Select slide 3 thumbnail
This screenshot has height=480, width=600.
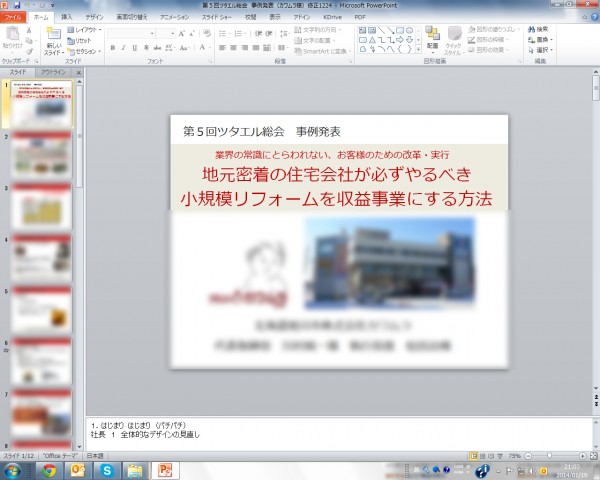click(42, 206)
